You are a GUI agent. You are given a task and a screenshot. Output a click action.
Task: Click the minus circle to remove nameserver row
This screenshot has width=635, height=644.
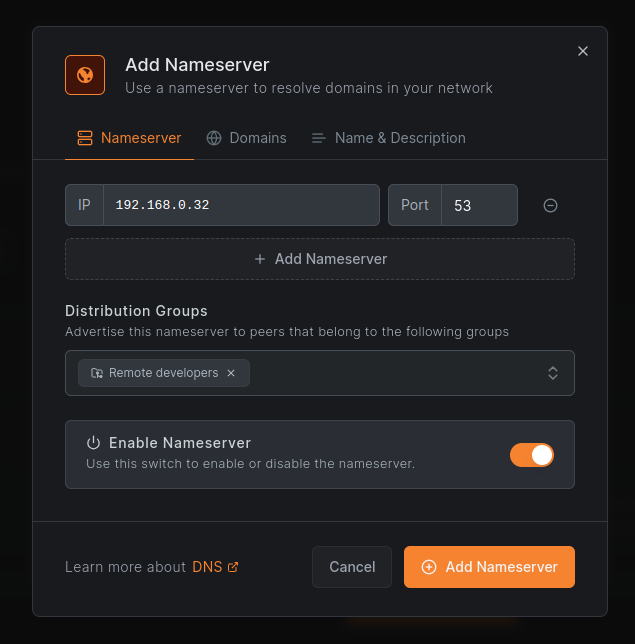click(550, 205)
